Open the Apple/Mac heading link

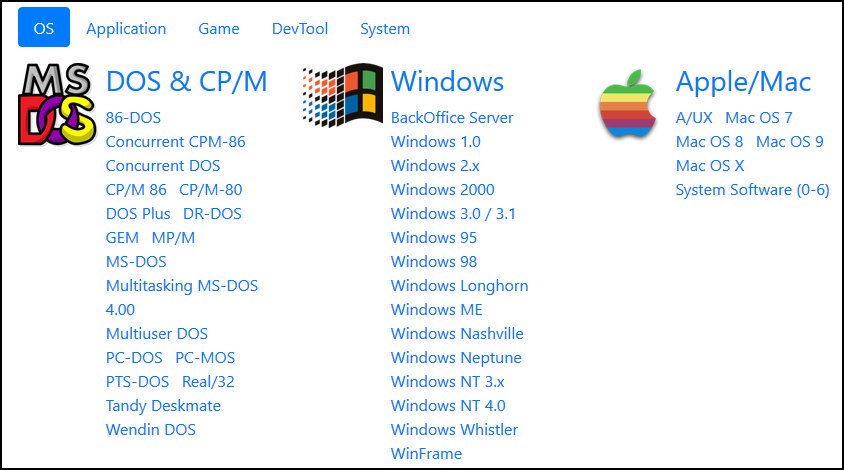tap(743, 82)
